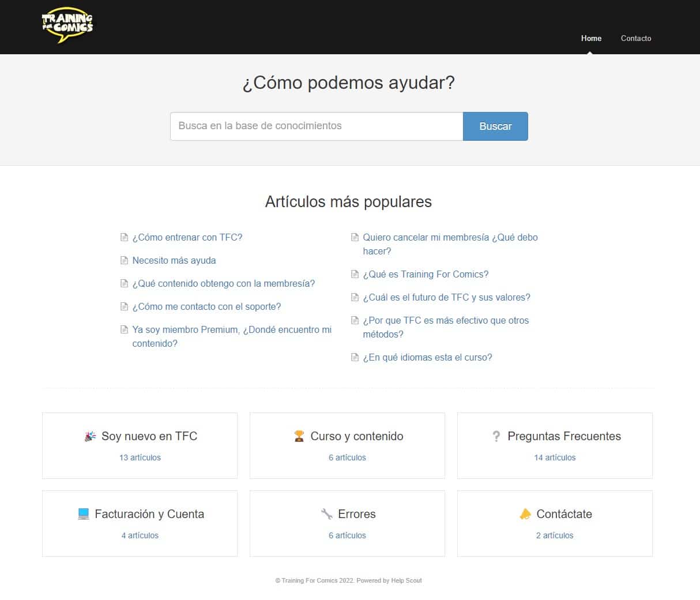Open ¿Qué contenido obtengo con la membresía?
The width and height of the screenshot is (700, 600).
(224, 283)
